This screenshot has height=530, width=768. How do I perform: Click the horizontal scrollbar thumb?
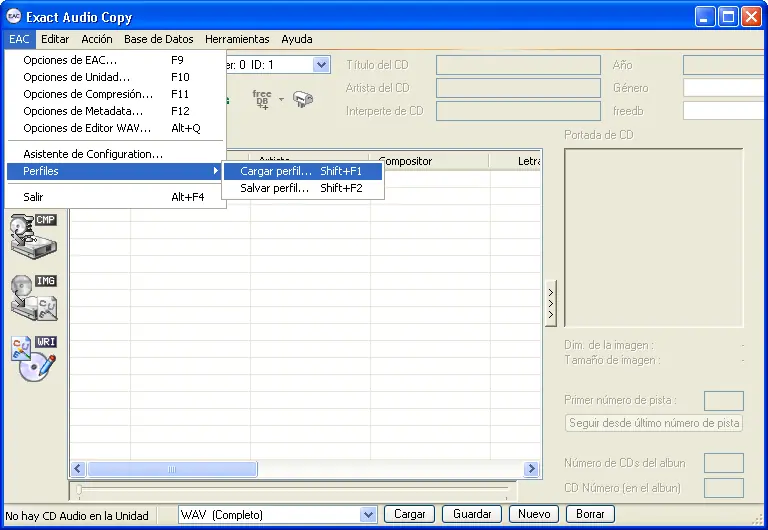tap(172, 469)
